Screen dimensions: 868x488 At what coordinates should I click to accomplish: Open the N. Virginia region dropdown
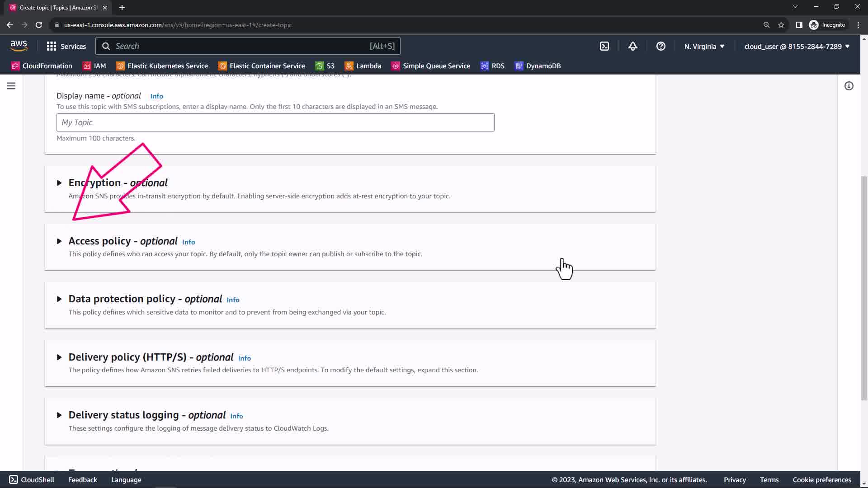(704, 46)
